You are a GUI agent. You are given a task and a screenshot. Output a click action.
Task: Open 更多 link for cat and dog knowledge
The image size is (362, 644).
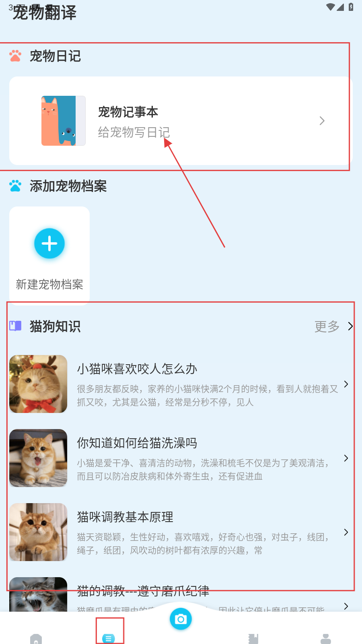coord(327,326)
